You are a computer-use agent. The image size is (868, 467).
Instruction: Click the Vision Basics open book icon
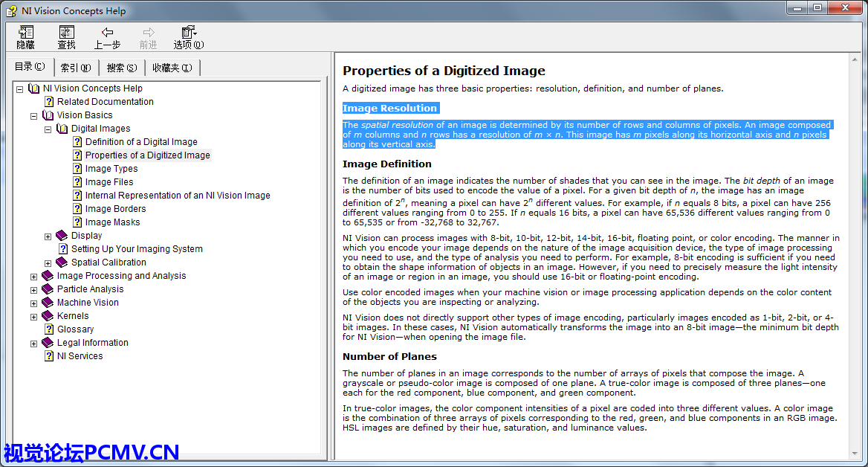(x=48, y=115)
